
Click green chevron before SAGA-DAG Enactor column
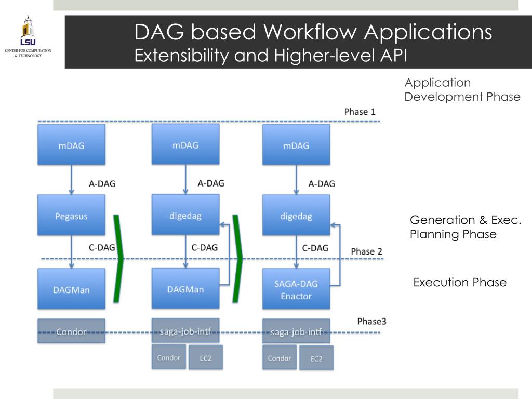click(x=237, y=259)
